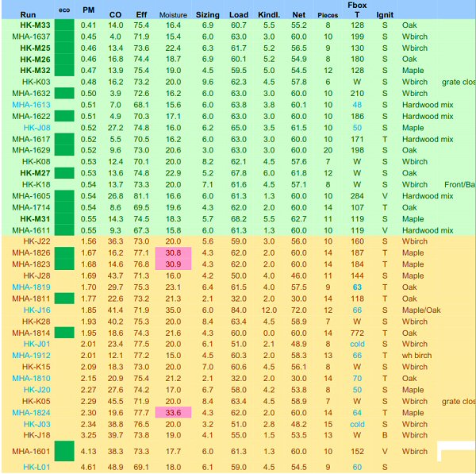Click the Kindl. column header
The image size is (476, 474).
pos(269,14)
